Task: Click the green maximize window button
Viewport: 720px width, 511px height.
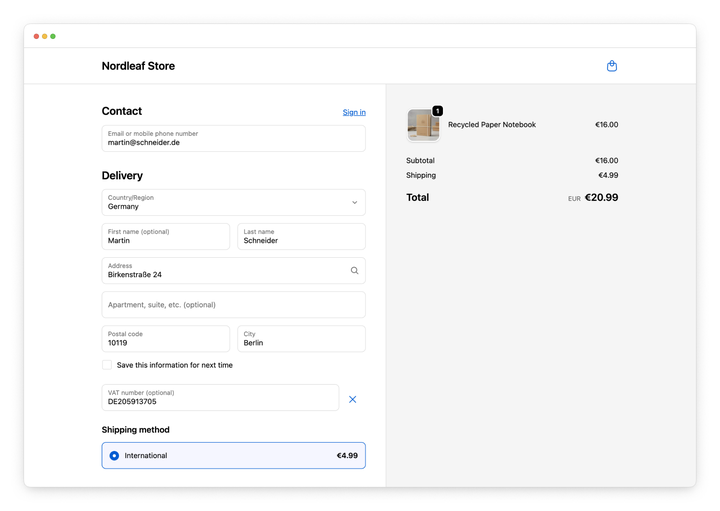Action: point(53,36)
